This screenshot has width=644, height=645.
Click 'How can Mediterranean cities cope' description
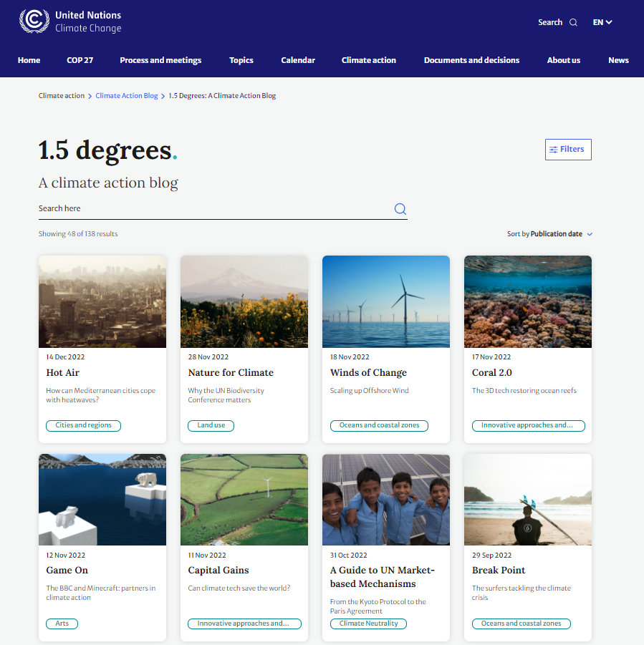click(101, 395)
